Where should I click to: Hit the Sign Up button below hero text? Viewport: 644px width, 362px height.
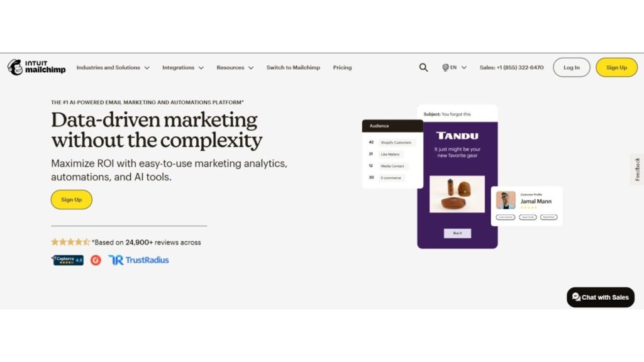coord(71,200)
